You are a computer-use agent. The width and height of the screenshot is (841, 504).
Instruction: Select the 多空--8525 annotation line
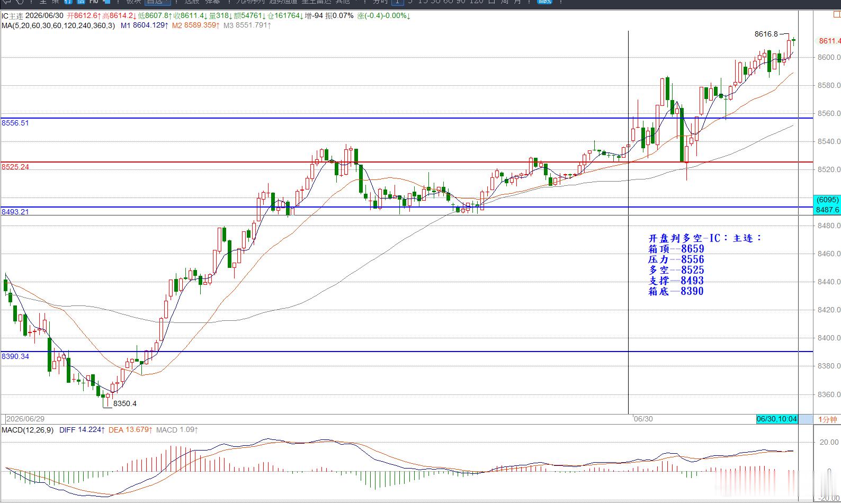coord(676,270)
